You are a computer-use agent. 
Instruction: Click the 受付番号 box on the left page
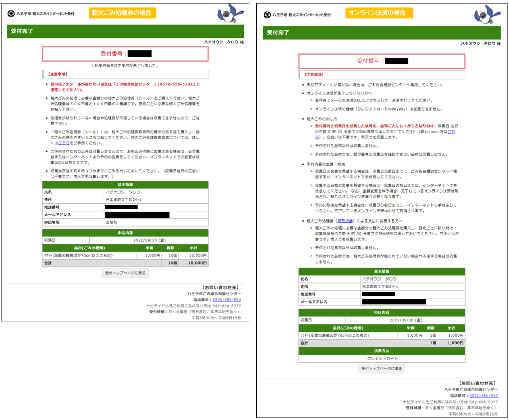125,54
